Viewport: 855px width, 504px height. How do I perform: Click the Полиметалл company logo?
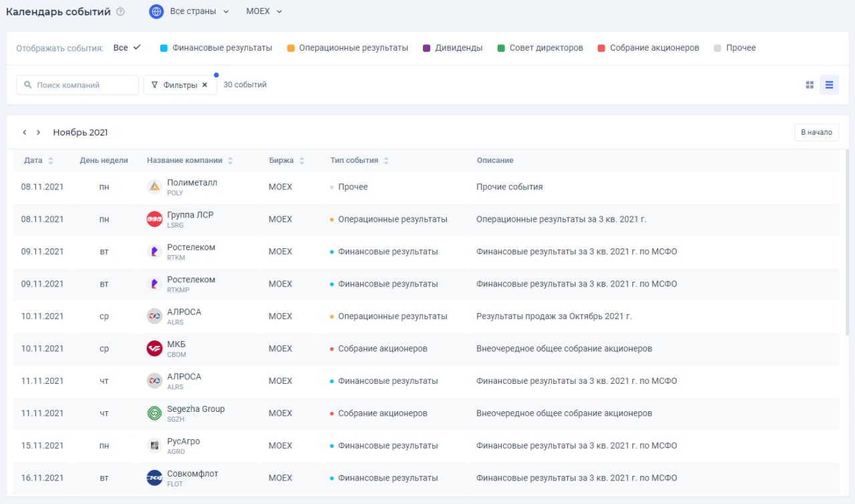(154, 187)
